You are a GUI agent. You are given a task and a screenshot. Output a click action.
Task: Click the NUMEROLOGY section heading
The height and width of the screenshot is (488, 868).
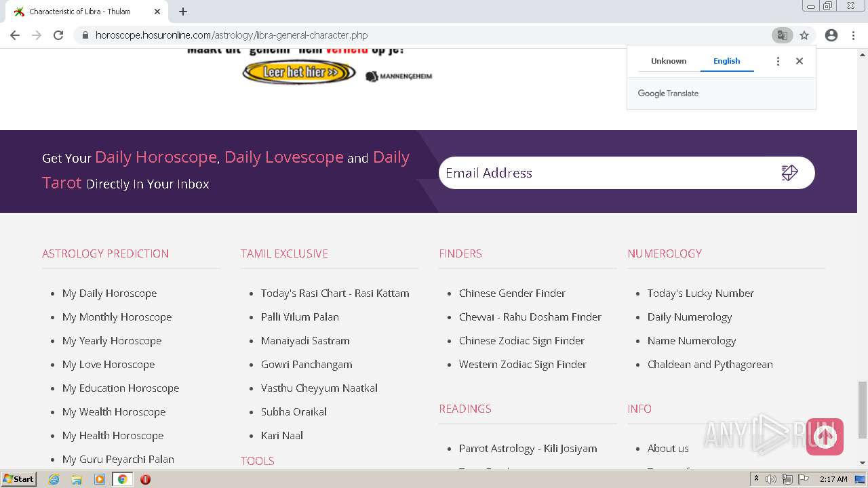(x=665, y=253)
